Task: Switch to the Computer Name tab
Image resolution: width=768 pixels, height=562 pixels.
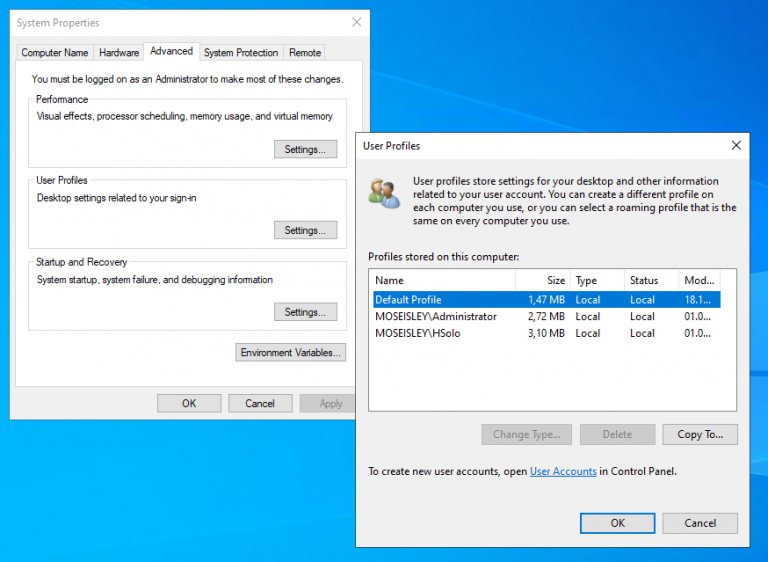Action: click(x=55, y=52)
